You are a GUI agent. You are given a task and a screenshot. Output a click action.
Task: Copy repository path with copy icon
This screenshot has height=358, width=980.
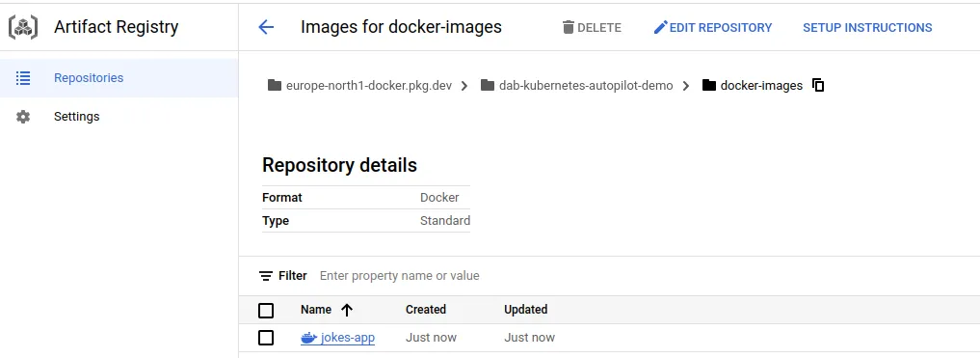pos(818,85)
